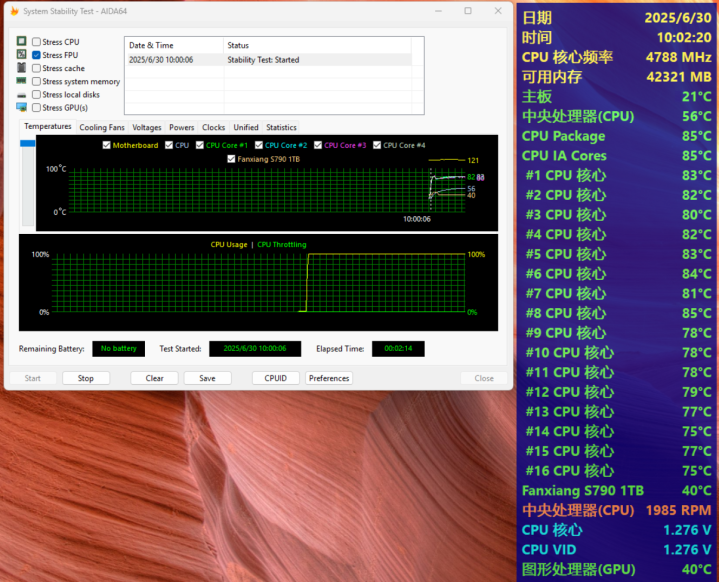
Task: Click the blue graph scale slider at left
Action: click(x=27, y=144)
